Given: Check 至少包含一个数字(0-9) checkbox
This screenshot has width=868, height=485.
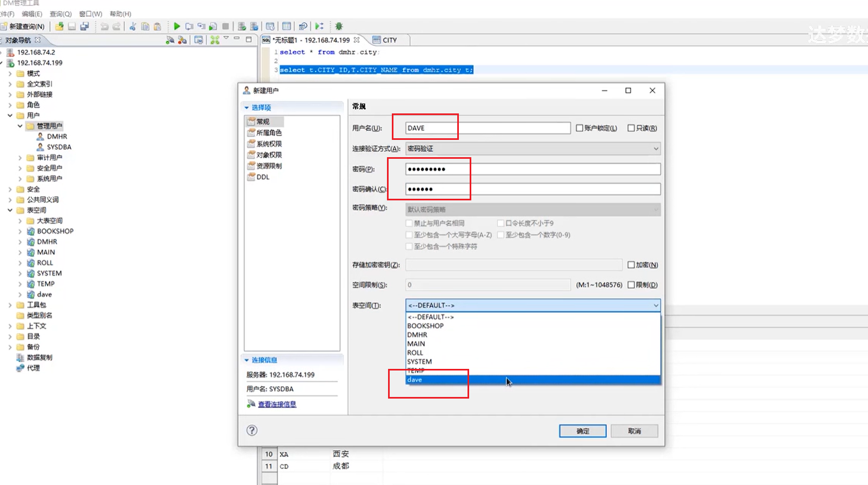Looking at the screenshot, I should click(x=500, y=235).
